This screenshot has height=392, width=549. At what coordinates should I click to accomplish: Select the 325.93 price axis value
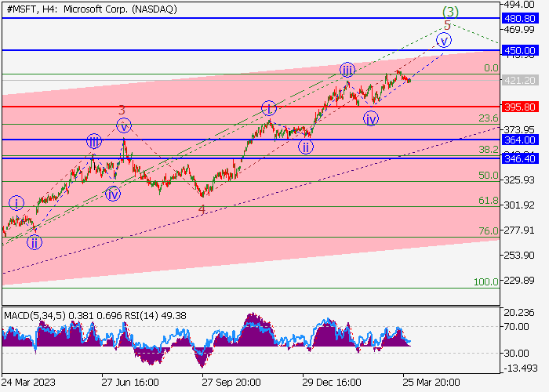coord(519,180)
